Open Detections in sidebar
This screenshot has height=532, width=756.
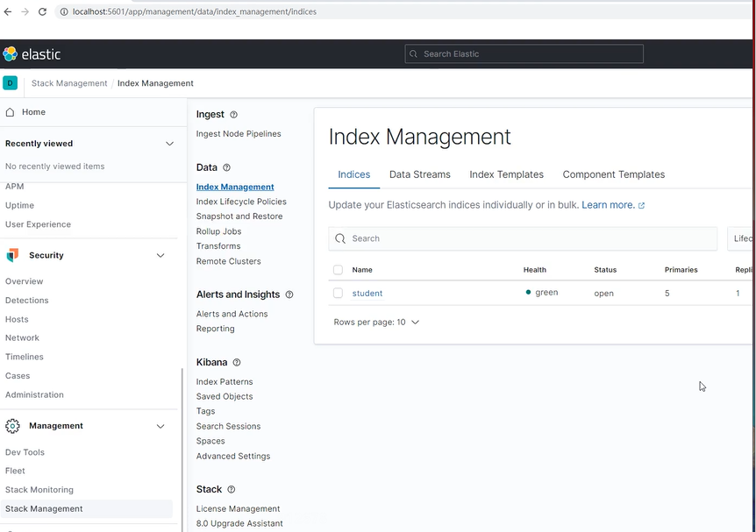[x=27, y=301]
